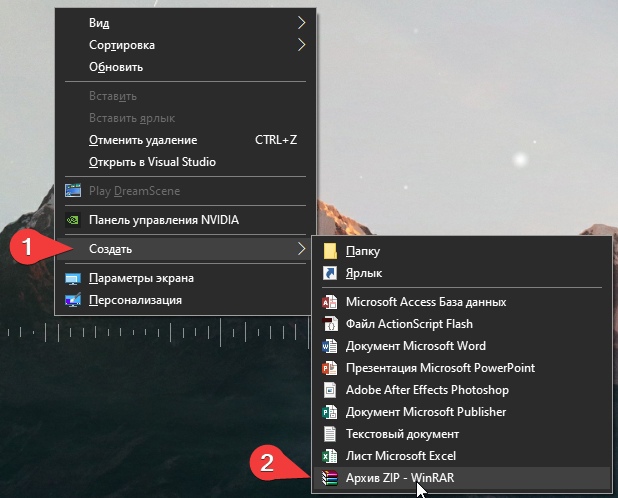Click the shortcut arrow icon beside Ярлык
The image size is (618, 498).
point(330,273)
